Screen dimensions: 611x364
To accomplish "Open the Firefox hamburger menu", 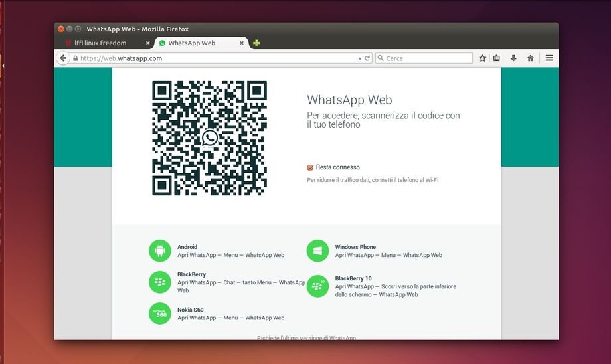I will pyautogui.click(x=549, y=58).
